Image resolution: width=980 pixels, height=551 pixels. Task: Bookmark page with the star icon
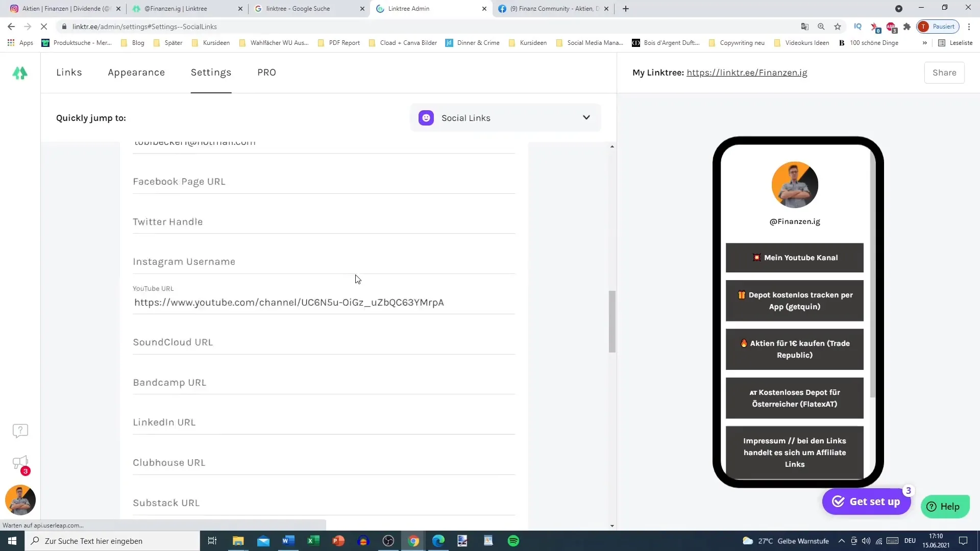click(x=838, y=27)
